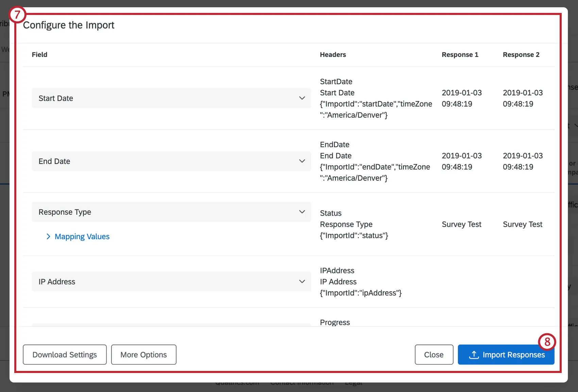Select the Headers column header
Viewport: 578px width, 392px height.
pos(333,55)
